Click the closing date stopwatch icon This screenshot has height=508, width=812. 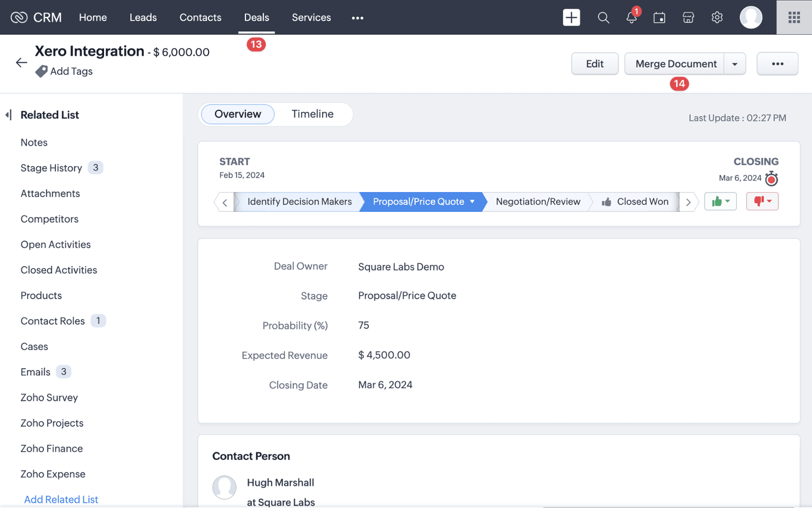(771, 178)
